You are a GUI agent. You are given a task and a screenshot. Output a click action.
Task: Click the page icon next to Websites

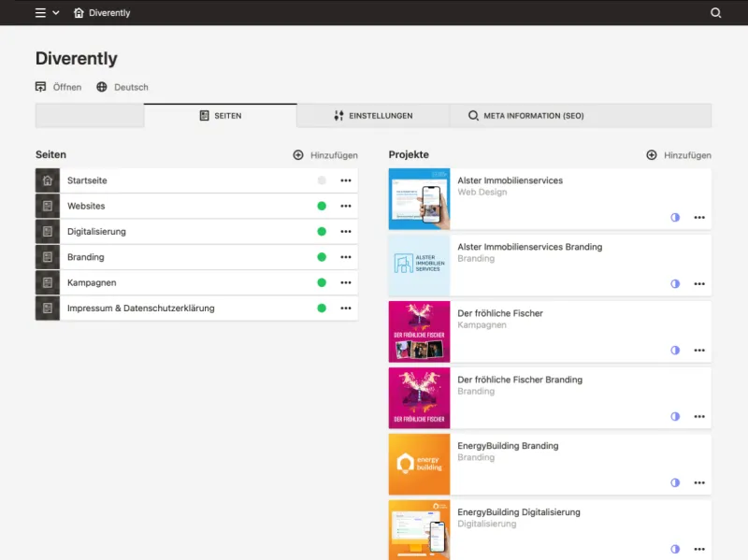(47, 206)
